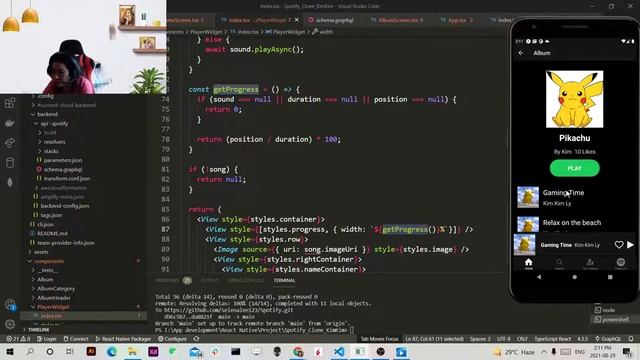Expand the AlbumHeader folder

54,298
